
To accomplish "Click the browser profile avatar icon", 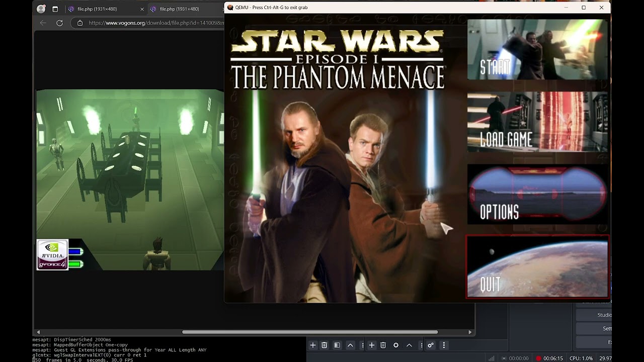I will point(41,9).
